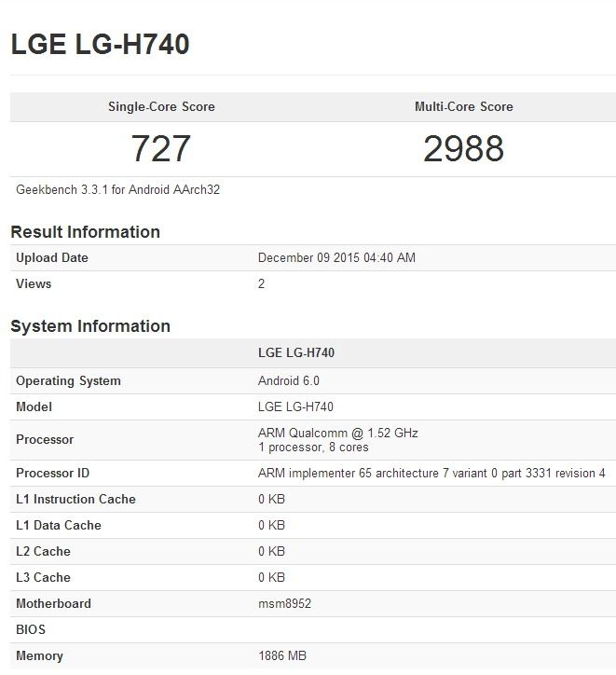Select the Android 6.0 value
This screenshot has height=675, width=616.
(x=289, y=380)
